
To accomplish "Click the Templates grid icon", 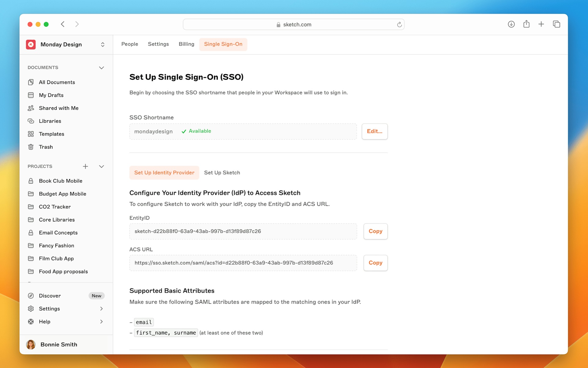I will (31, 134).
